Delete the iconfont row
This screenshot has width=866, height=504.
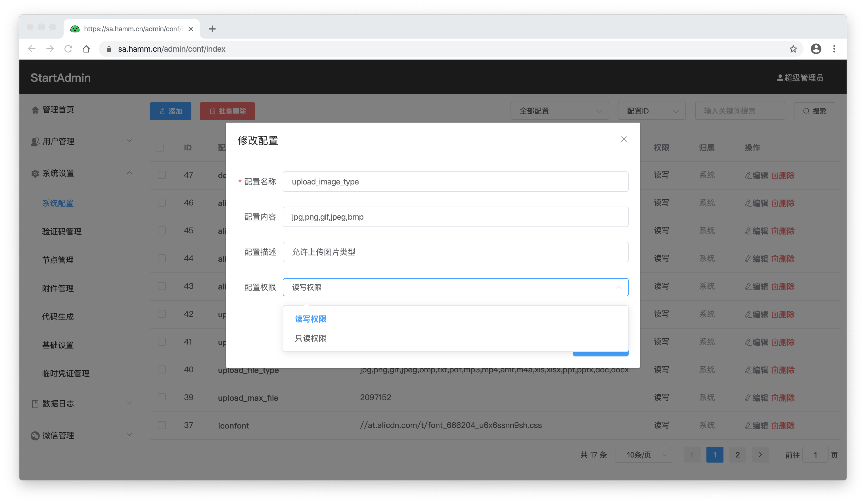click(783, 426)
